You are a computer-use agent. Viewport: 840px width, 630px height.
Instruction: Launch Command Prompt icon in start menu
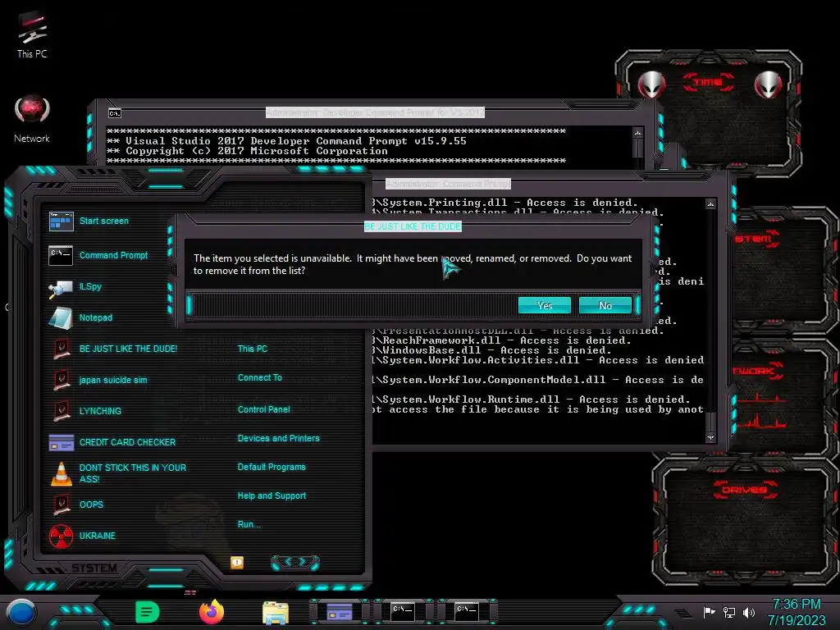61,256
